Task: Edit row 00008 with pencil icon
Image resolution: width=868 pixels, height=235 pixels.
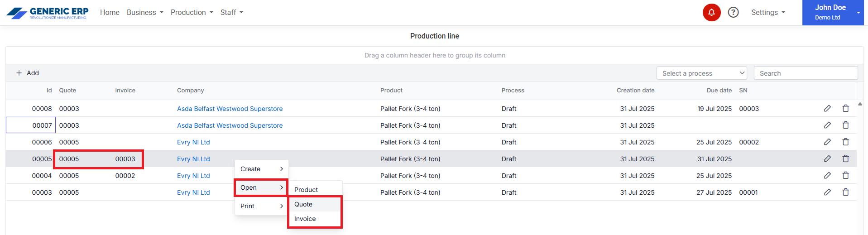Action: coord(827,109)
